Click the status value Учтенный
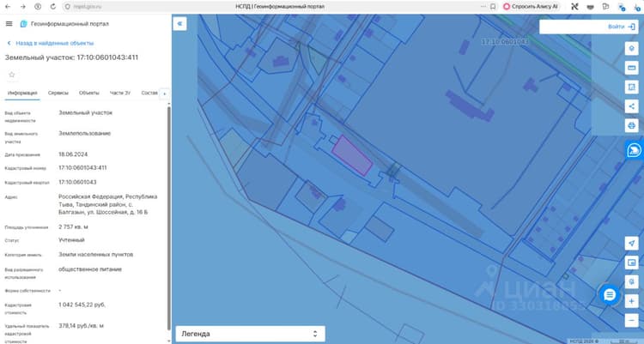Image resolution: width=644 pixels, height=344 pixels. pyautogui.click(x=71, y=239)
